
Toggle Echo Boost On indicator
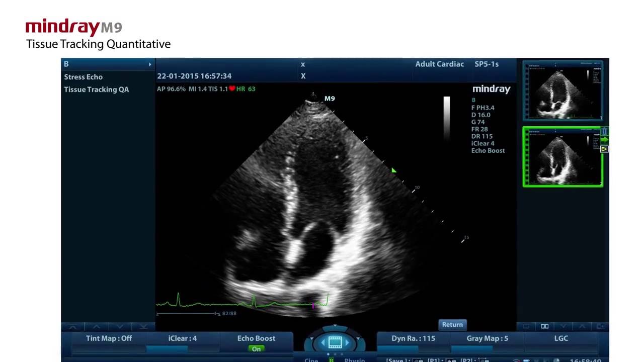[256, 349]
